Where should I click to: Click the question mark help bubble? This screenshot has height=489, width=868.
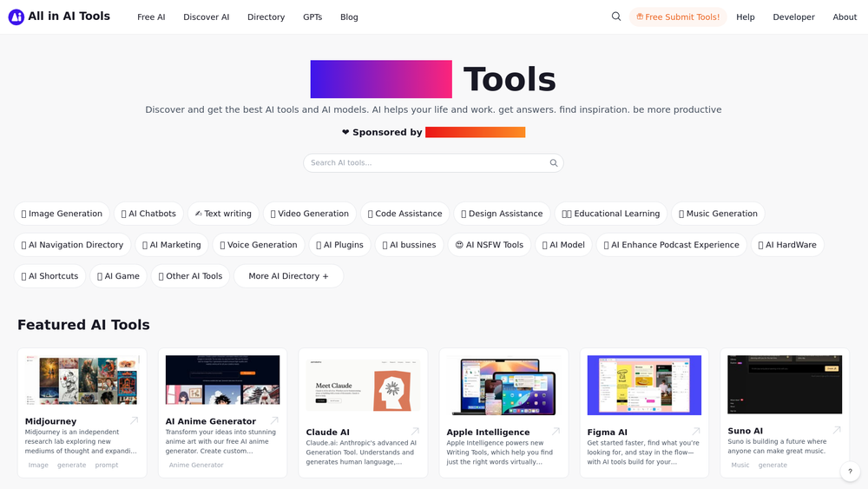851,472
